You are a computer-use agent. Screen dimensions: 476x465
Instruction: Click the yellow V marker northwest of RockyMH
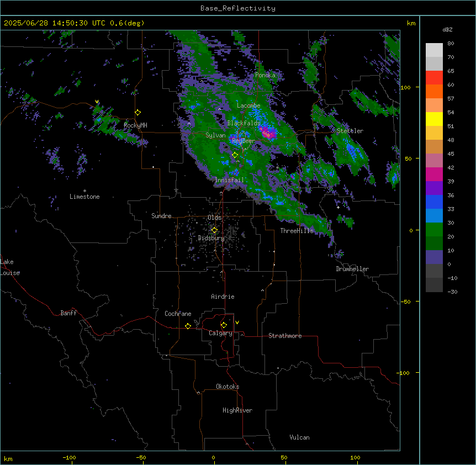point(97,102)
